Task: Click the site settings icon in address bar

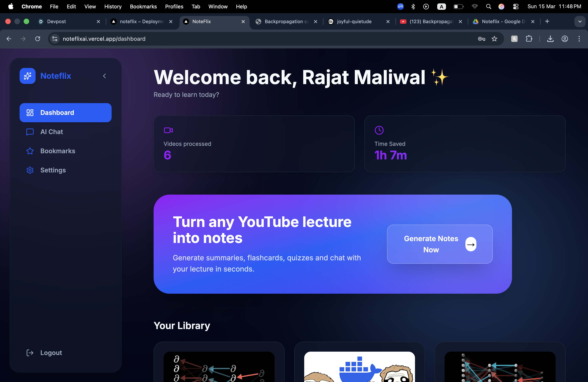Action: pyautogui.click(x=55, y=39)
